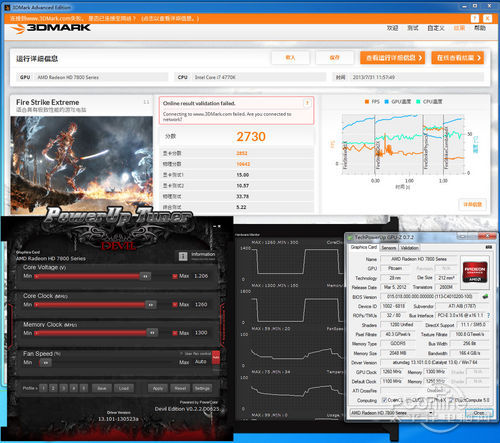This screenshot has height=443, width=500.
Task: Toggle CUDA checkbox in GPU-Z
Action: pos(407,400)
